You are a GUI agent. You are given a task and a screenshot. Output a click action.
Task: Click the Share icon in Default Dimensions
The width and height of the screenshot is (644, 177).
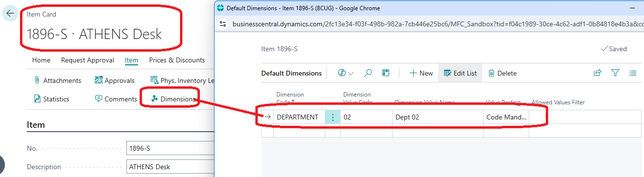click(x=597, y=73)
